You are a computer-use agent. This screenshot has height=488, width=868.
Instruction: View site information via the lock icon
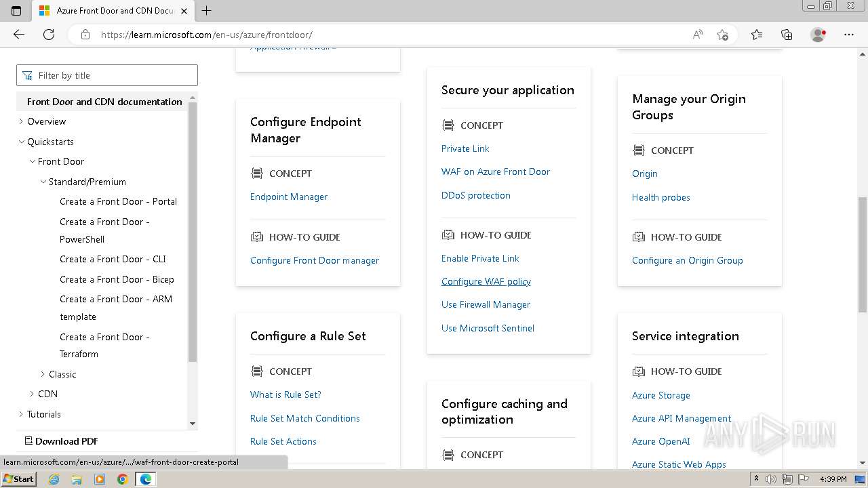click(85, 35)
